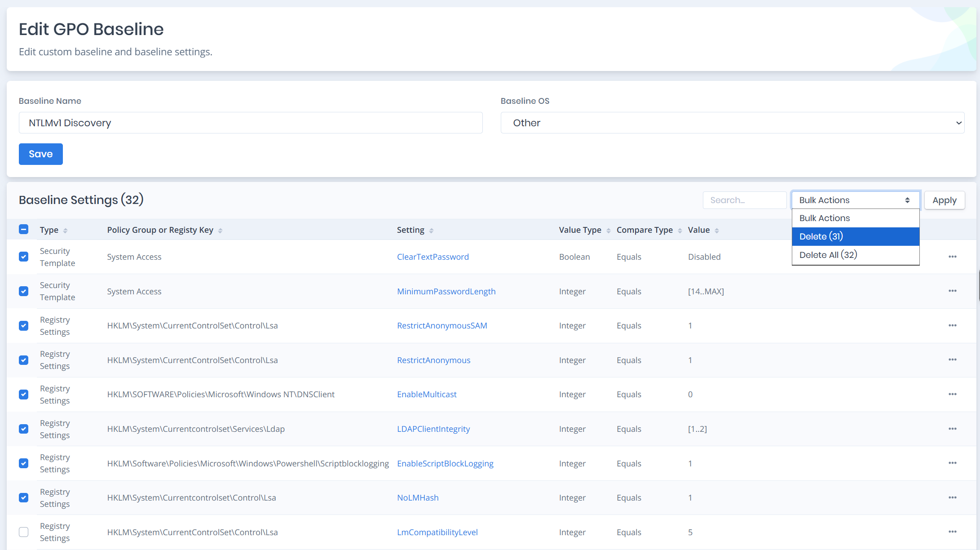980x550 pixels.
Task: Click the Baseline Name input field
Action: tap(251, 123)
